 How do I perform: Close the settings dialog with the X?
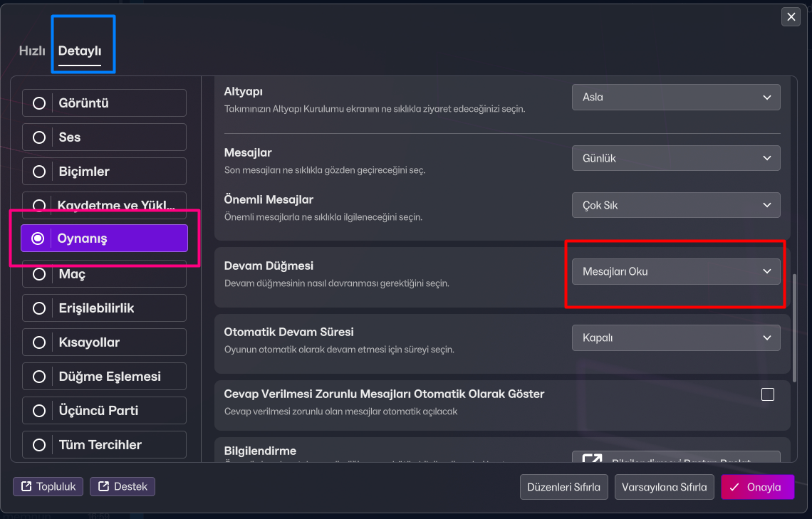coord(791,16)
